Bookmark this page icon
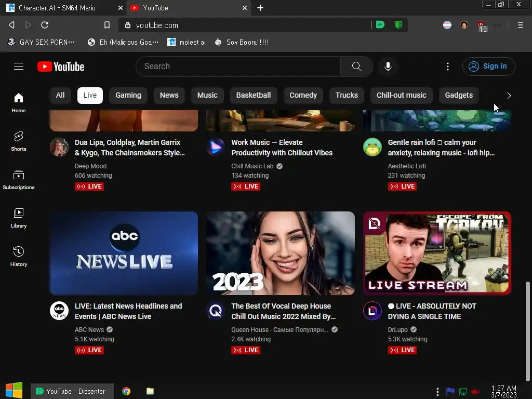The image size is (532, 399). coord(107,25)
